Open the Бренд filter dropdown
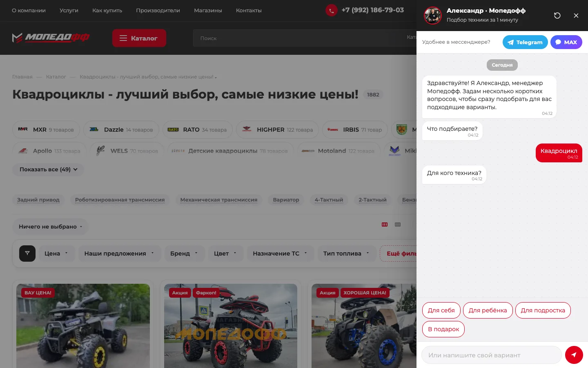The width and height of the screenshot is (588, 368). (x=184, y=254)
